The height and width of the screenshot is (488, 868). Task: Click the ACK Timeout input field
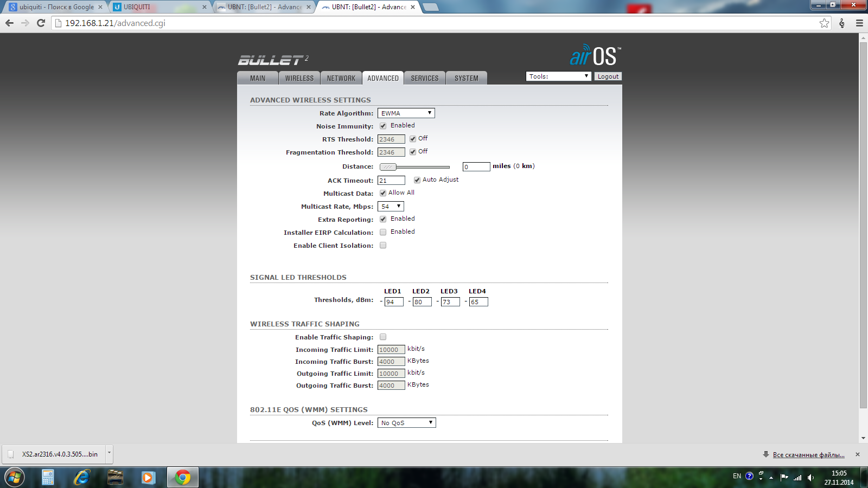point(391,181)
